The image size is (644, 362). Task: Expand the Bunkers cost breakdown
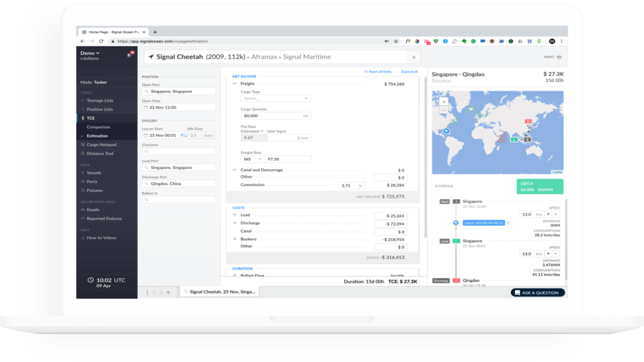pyautogui.click(x=233, y=239)
